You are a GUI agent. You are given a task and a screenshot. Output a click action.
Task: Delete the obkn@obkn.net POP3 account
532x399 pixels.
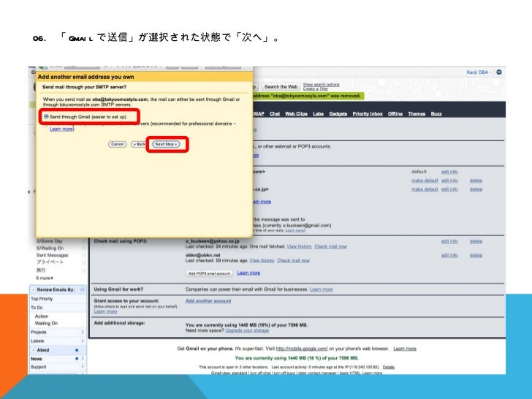coord(476,255)
